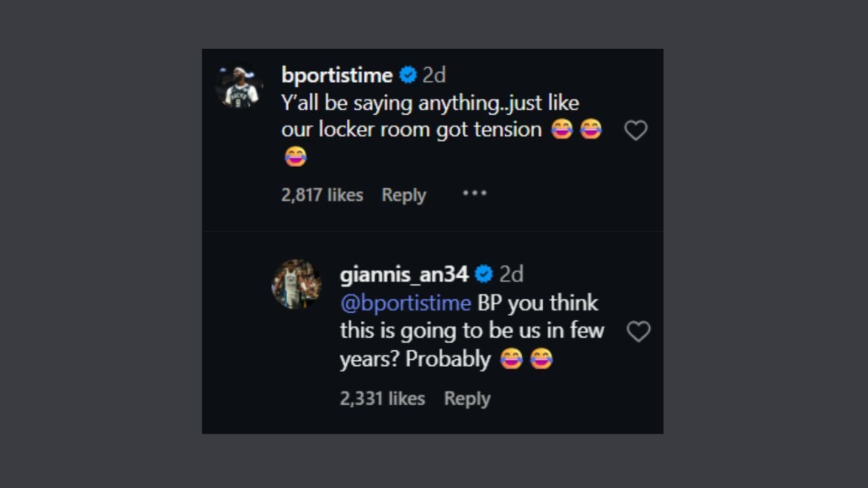View the 2,331 likes list
Screen dimensions: 868x488
(382, 399)
